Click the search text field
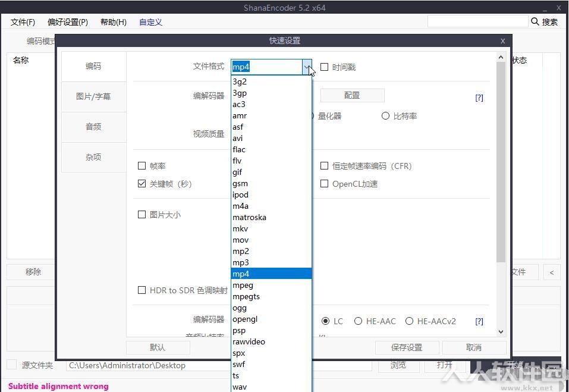 point(477,21)
